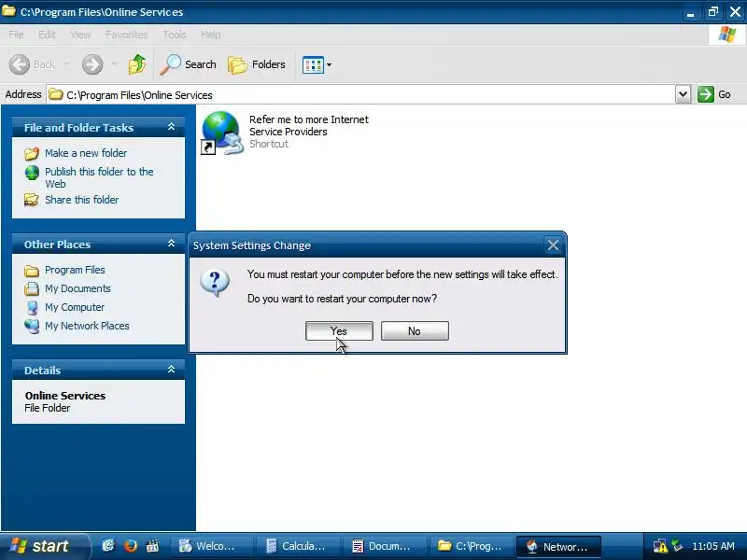Open My Network Places link
The height and width of the screenshot is (560, 747).
click(x=87, y=326)
